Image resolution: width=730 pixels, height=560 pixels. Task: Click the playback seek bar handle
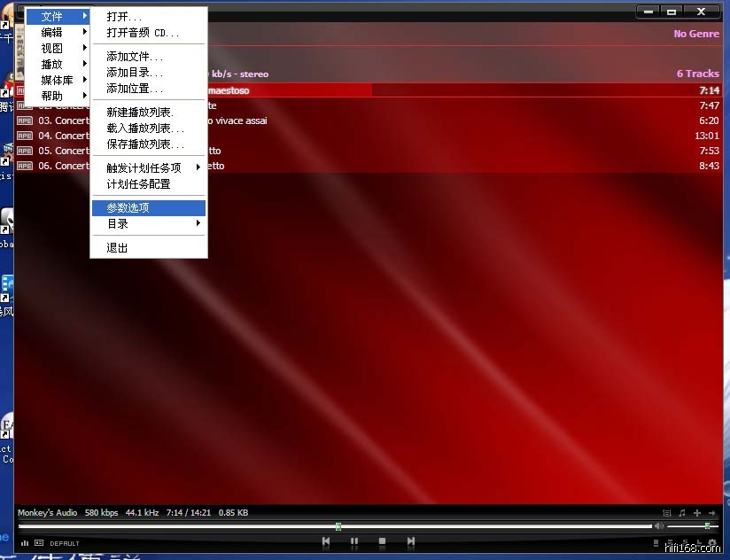coord(338,526)
